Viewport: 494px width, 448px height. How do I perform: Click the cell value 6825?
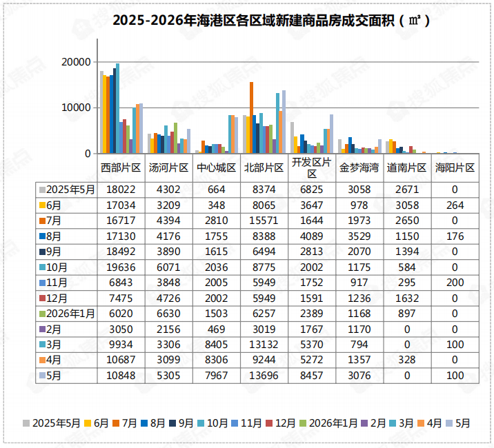tap(312, 190)
